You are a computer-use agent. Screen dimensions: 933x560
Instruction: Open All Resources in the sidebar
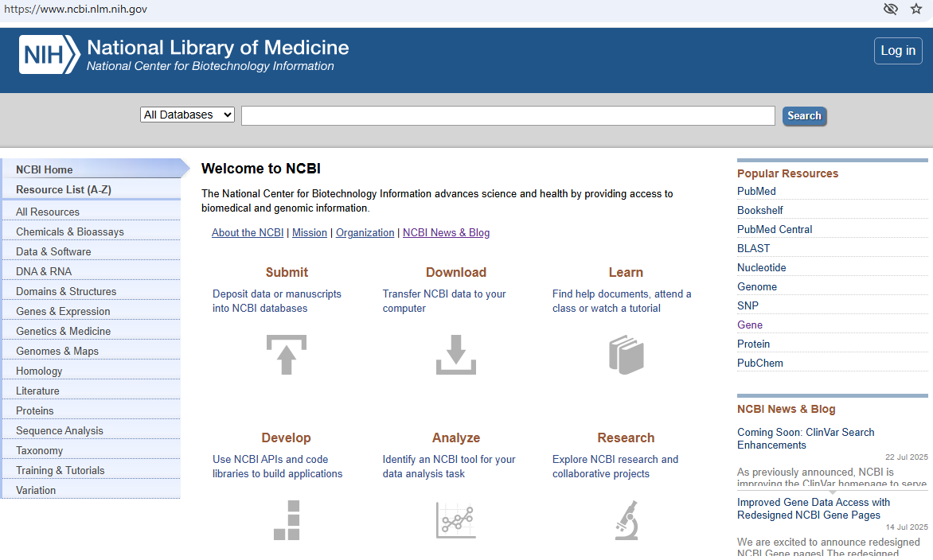tap(92, 212)
